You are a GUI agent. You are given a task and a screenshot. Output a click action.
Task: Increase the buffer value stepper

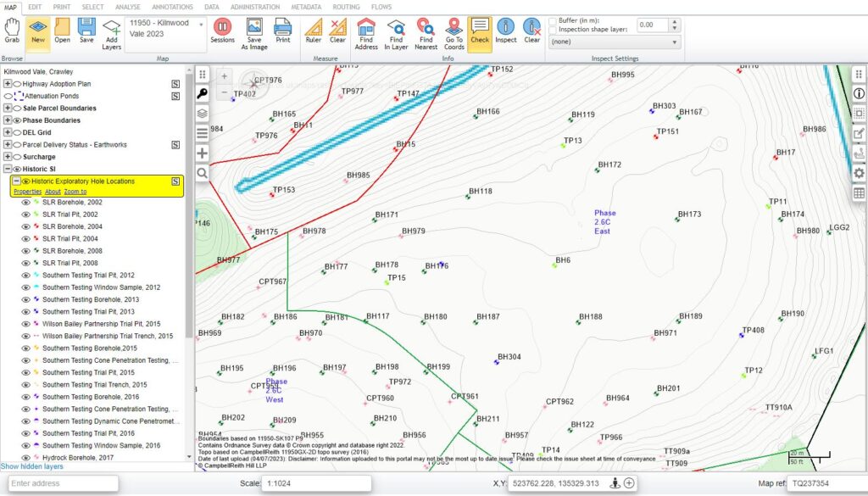coord(674,22)
